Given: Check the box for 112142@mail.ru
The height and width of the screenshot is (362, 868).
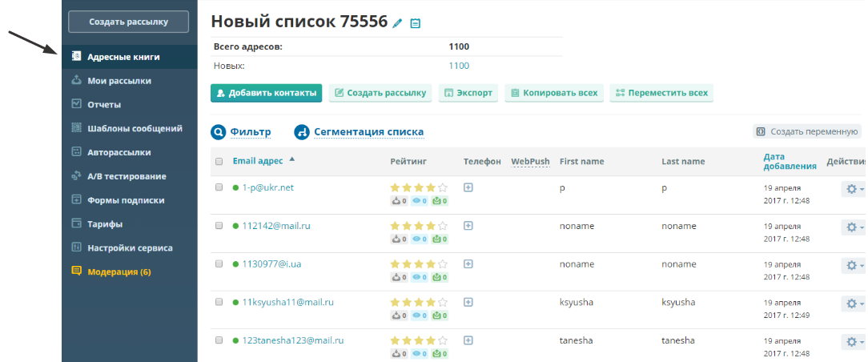Looking at the screenshot, I should [x=219, y=226].
